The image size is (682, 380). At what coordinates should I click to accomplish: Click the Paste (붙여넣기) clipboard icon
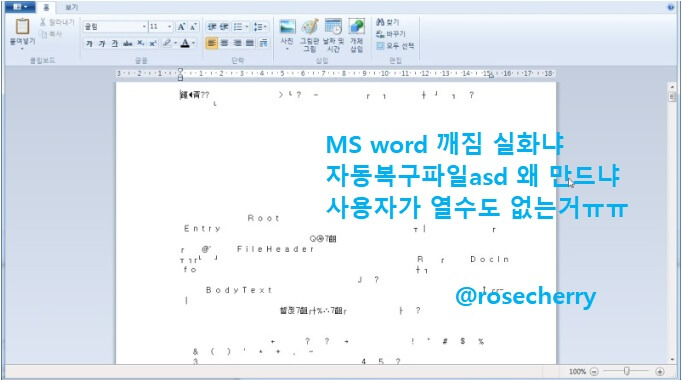22,27
